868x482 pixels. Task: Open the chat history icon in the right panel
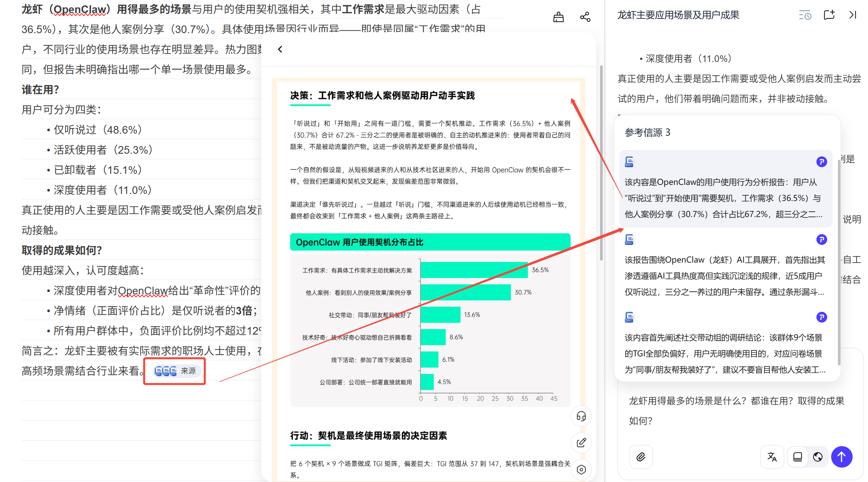(805, 15)
